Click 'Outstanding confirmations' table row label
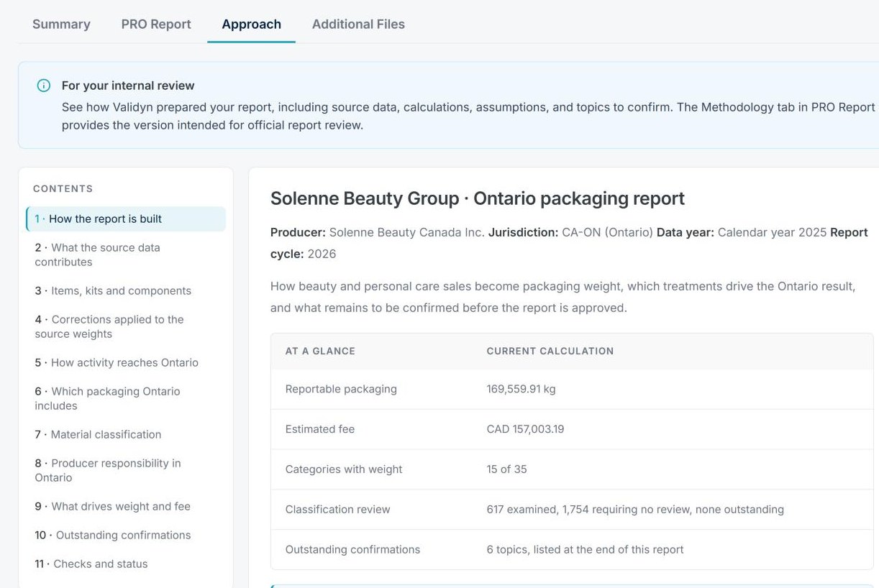Viewport: 879px width, 588px height. point(352,550)
